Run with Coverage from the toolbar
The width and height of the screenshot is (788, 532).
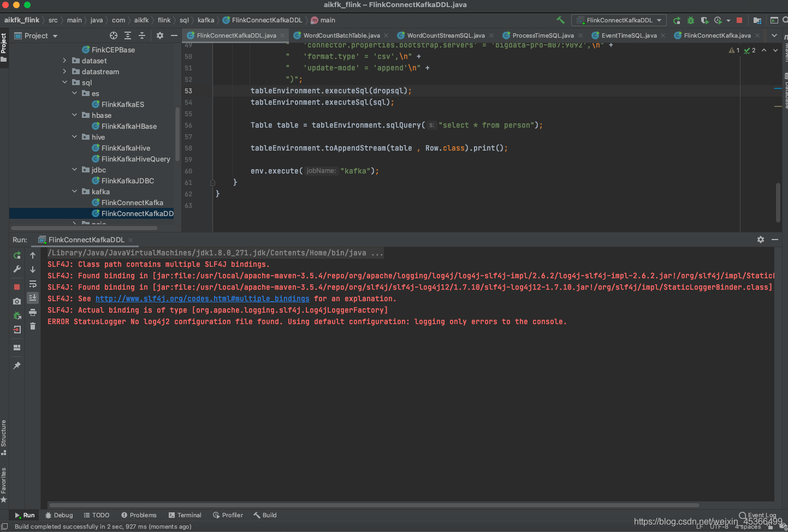[x=704, y=20]
